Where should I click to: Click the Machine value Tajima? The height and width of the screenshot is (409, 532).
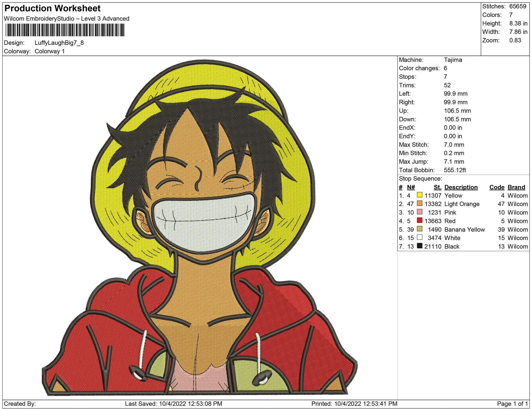[x=453, y=60]
